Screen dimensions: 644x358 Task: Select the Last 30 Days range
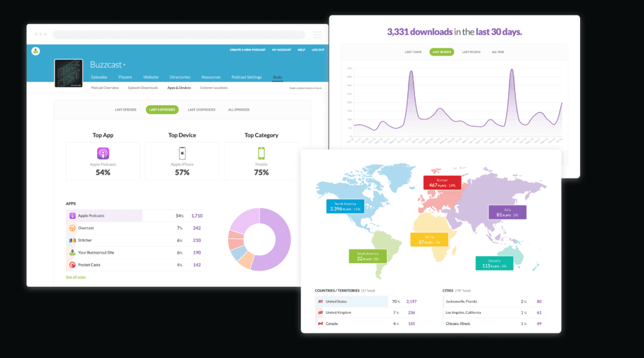click(x=442, y=52)
